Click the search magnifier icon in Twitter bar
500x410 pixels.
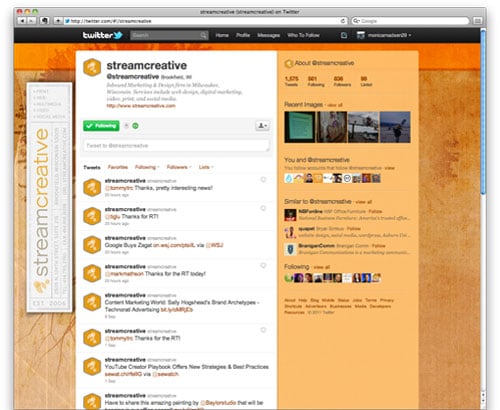tap(203, 35)
